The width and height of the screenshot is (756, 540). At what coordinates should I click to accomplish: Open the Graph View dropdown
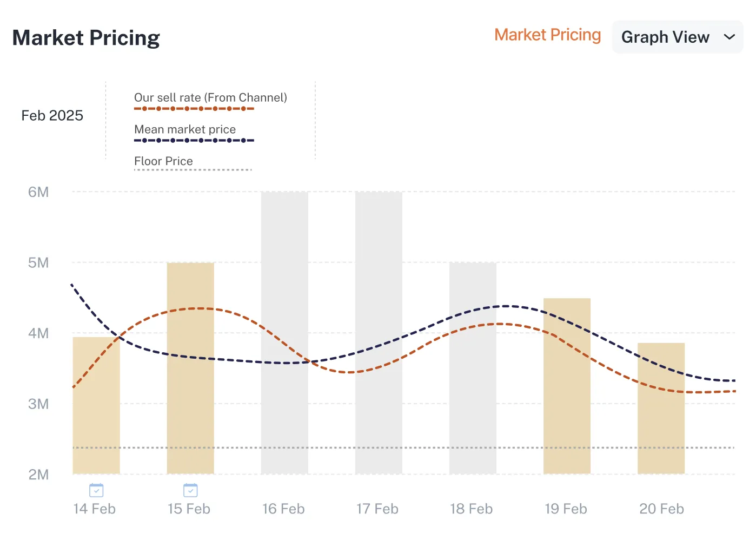677,37
